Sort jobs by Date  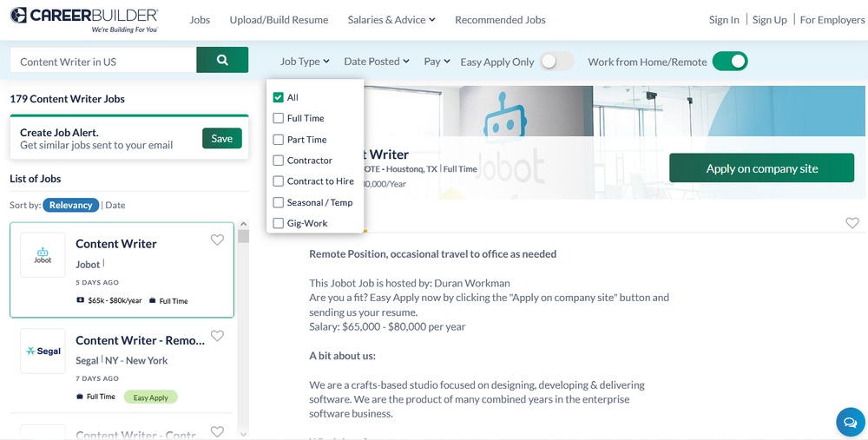point(115,205)
